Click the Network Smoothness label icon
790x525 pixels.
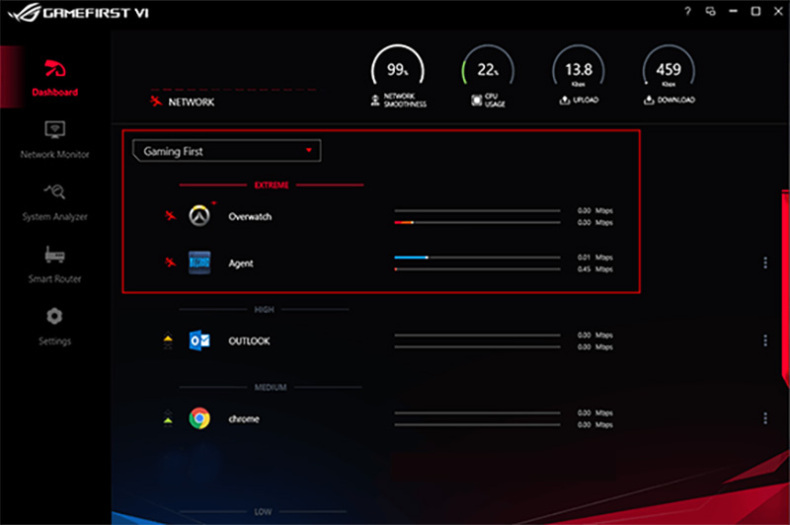[x=375, y=100]
